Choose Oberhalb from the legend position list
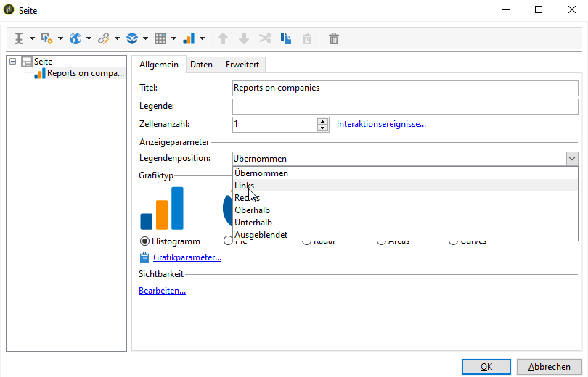The image size is (588, 377). point(252,210)
